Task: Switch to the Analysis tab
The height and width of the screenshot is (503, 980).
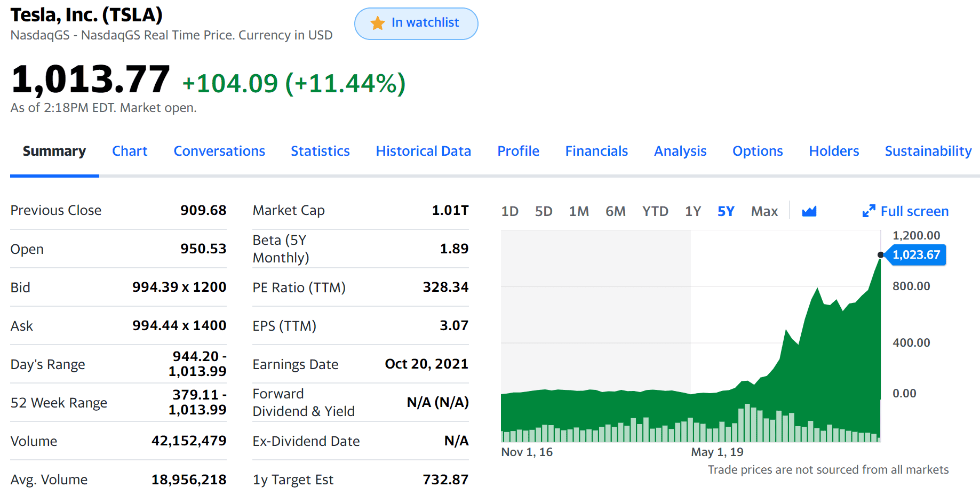Action: tap(680, 151)
